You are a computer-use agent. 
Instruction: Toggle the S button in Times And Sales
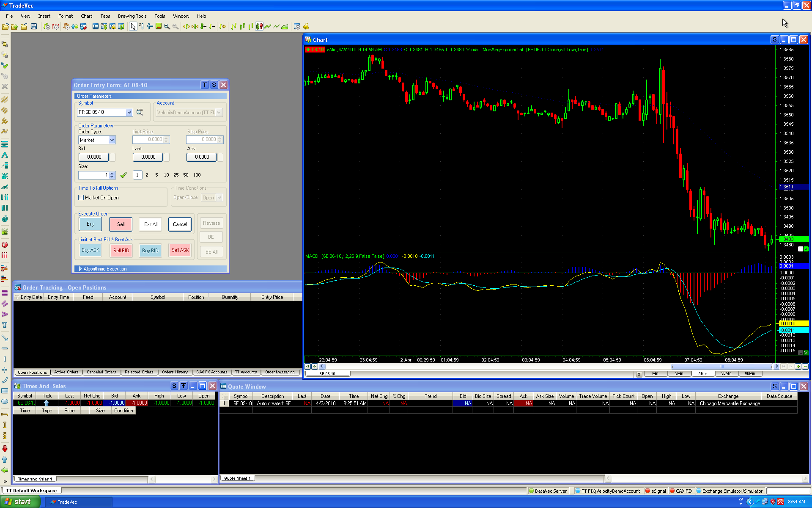point(174,386)
